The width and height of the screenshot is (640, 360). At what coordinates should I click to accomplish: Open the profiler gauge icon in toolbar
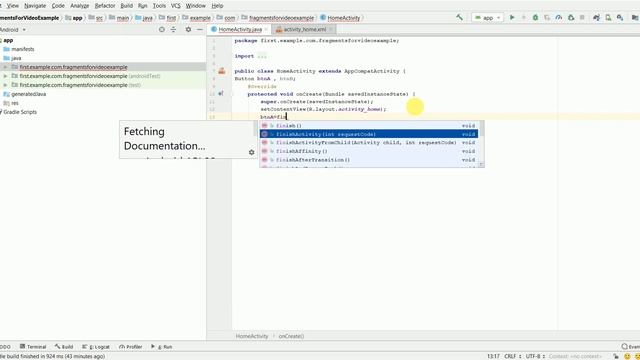[559, 18]
